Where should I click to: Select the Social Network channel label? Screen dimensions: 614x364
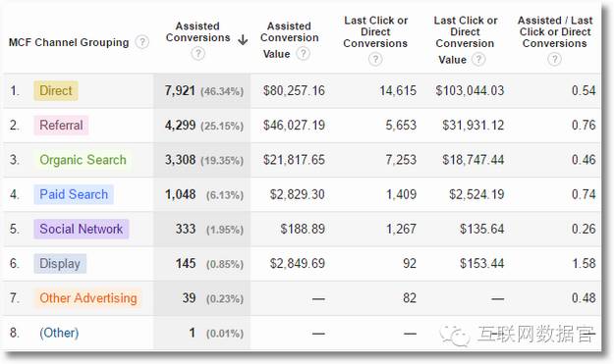pyautogui.click(x=82, y=229)
